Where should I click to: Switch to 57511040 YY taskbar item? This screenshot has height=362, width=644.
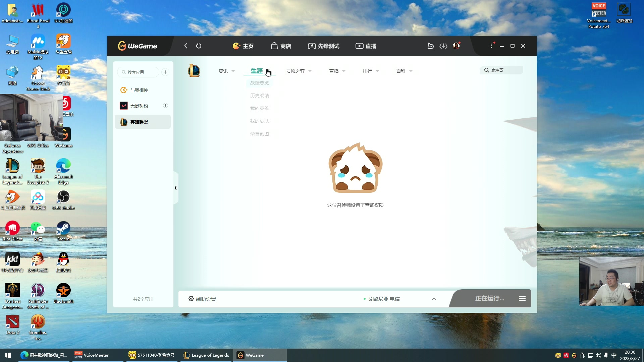tap(152, 355)
